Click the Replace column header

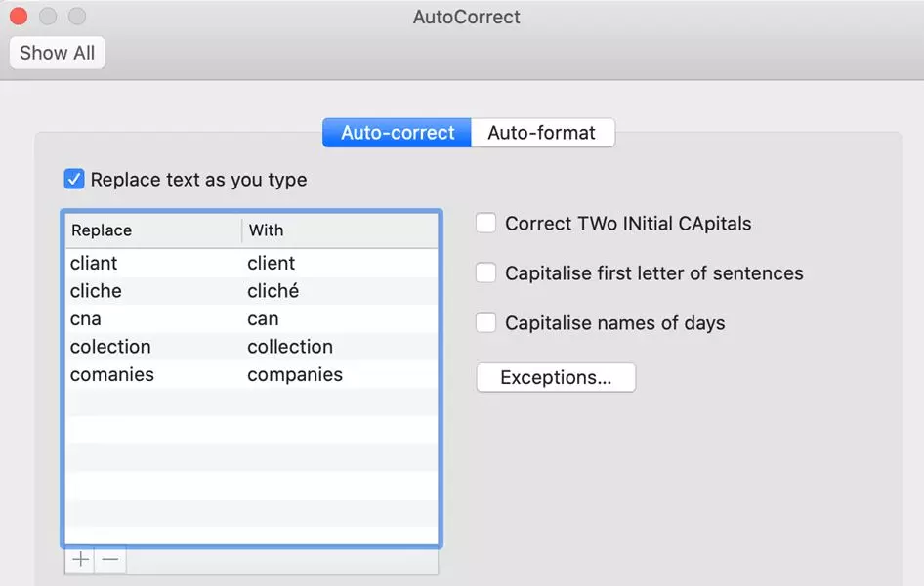(x=101, y=230)
